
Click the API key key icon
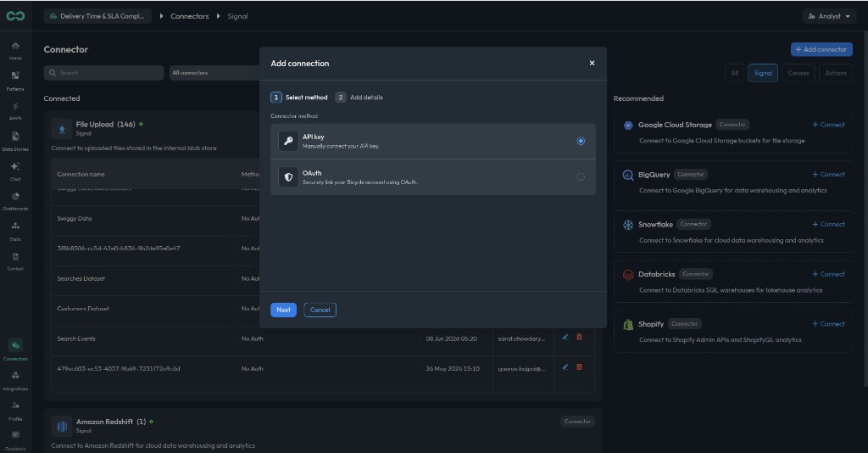click(288, 141)
